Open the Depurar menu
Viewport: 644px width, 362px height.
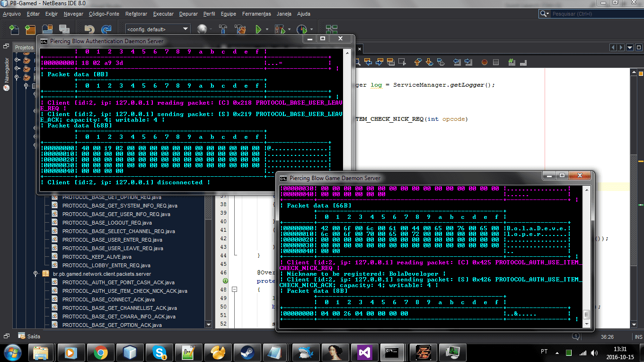188,14
